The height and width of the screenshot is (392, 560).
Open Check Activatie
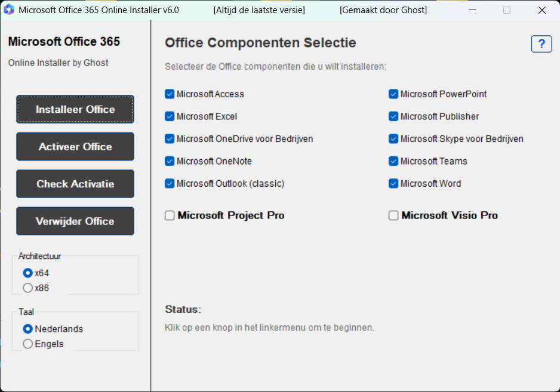[75, 184]
